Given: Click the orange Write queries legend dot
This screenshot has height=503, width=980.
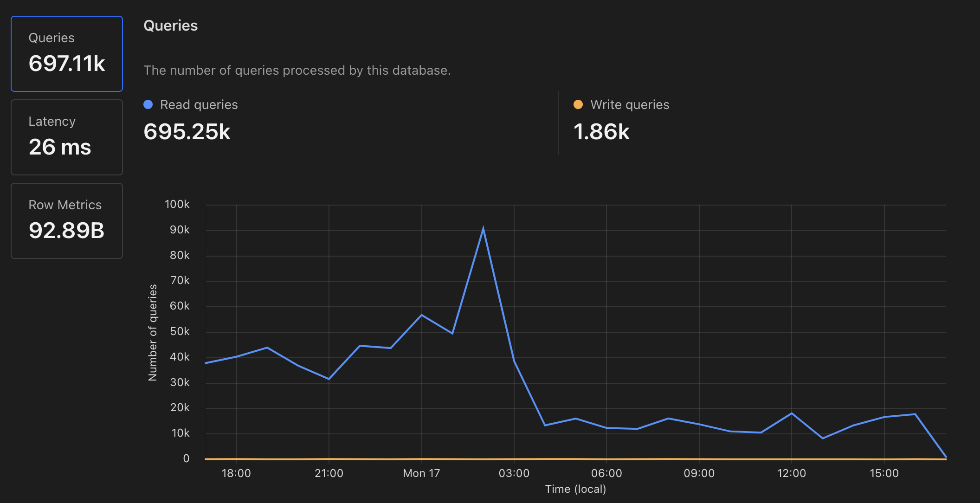Looking at the screenshot, I should (578, 104).
